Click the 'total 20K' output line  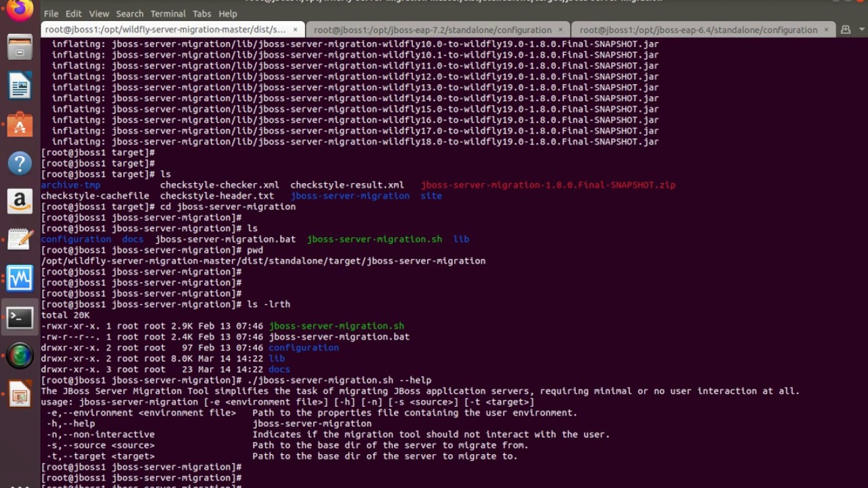(x=65, y=315)
